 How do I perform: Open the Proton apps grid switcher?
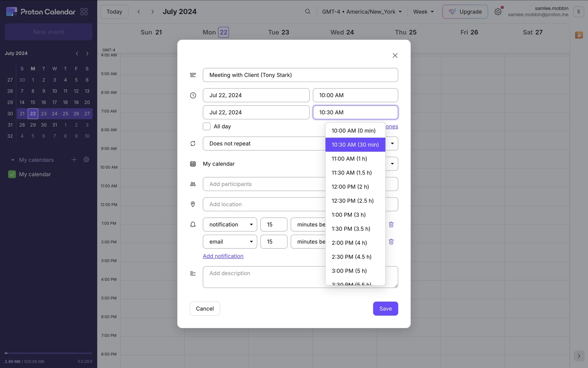pyautogui.click(x=84, y=12)
